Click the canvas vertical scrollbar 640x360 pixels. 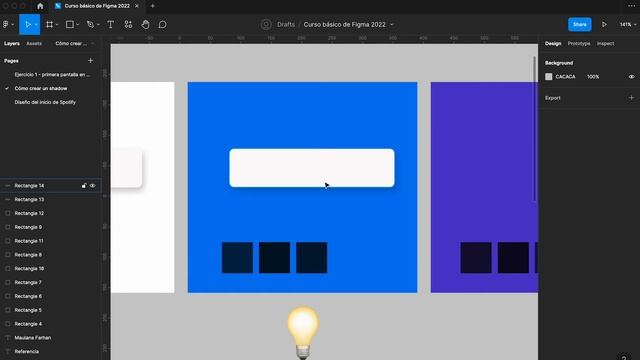534,128
